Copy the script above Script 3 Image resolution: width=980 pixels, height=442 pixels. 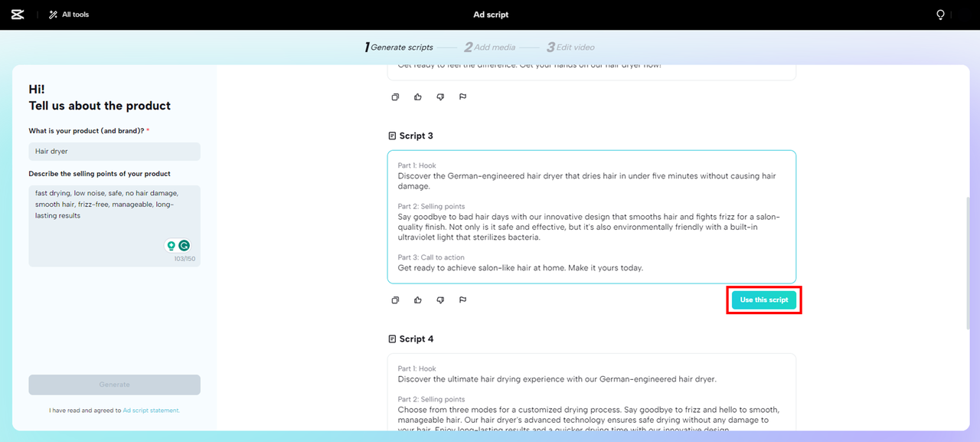(395, 97)
